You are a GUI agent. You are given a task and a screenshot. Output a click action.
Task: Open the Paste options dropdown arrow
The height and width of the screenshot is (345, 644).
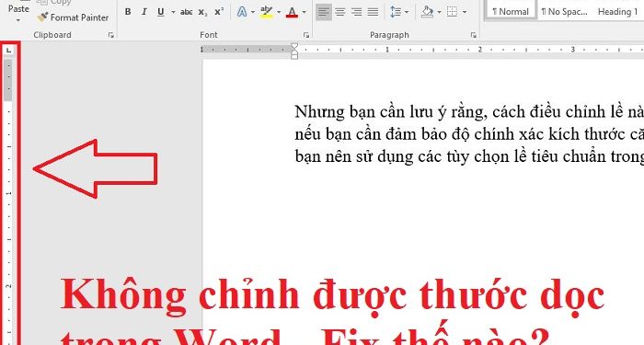tap(18, 20)
